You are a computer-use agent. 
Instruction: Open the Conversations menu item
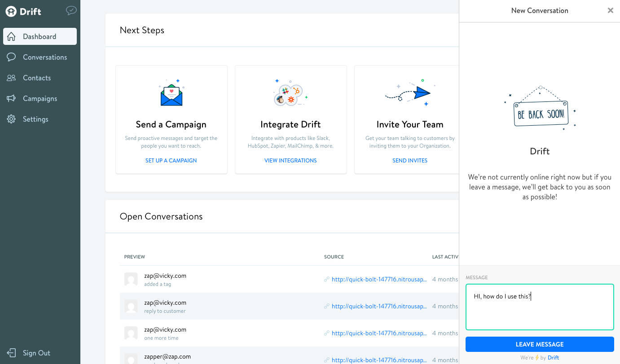pyautogui.click(x=45, y=57)
